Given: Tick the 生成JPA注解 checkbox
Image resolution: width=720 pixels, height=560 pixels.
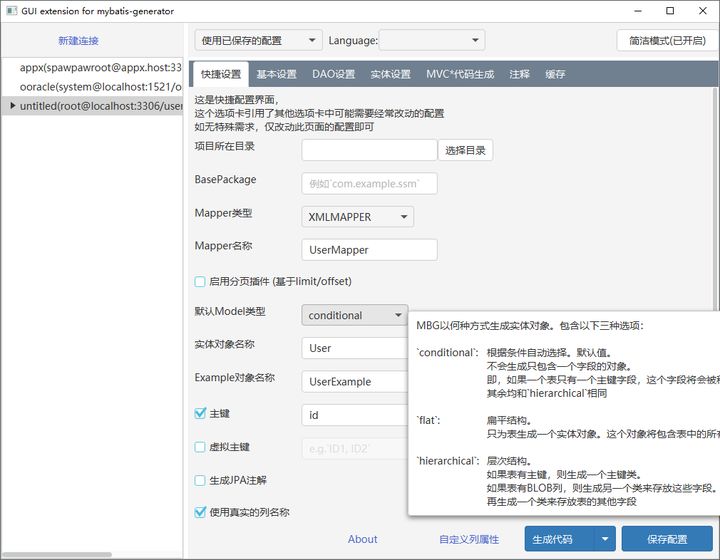Looking at the screenshot, I should click(x=200, y=480).
